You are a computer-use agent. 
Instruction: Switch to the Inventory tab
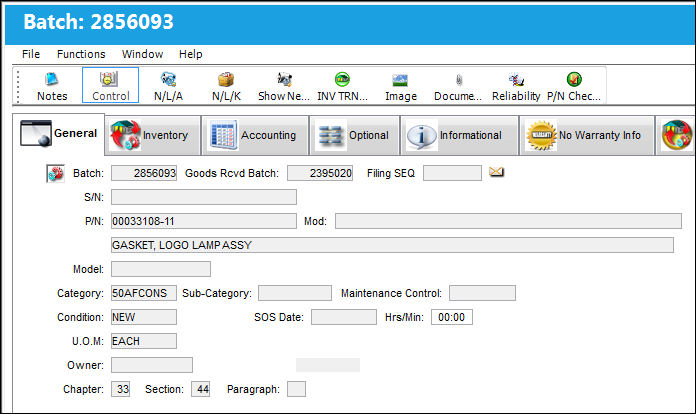point(153,135)
